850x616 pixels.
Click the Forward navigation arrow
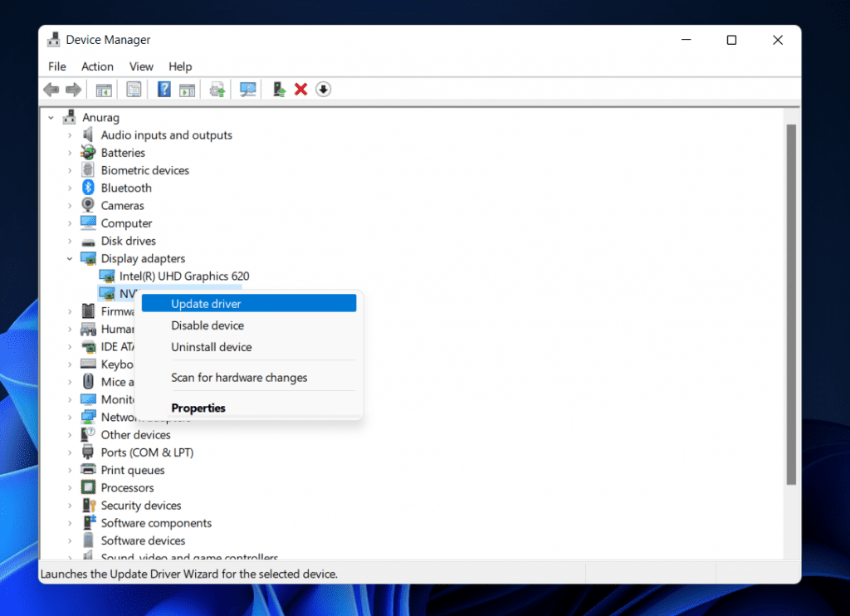tap(73, 89)
